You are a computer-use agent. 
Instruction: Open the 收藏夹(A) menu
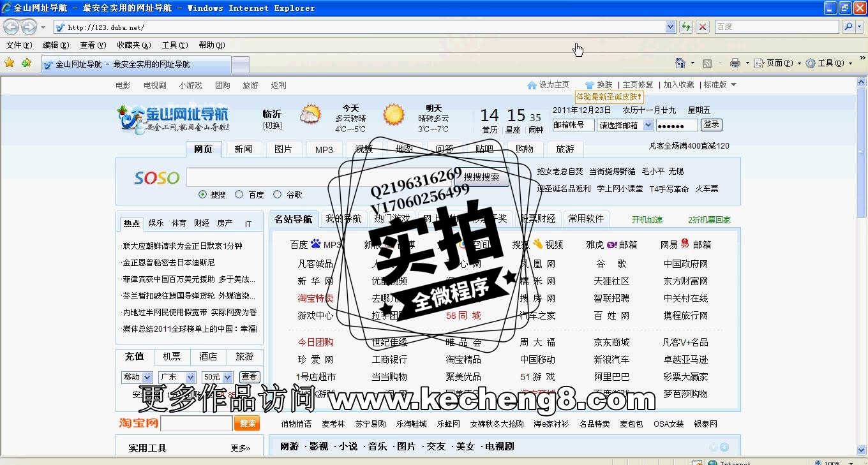pyautogui.click(x=133, y=45)
